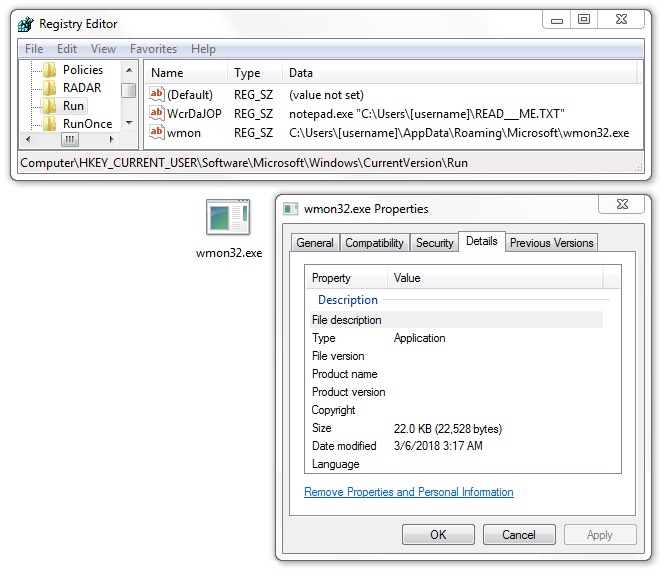This screenshot has width=663, height=575.
Task: Select the WcrDaJOP value name
Action: pos(194,114)
